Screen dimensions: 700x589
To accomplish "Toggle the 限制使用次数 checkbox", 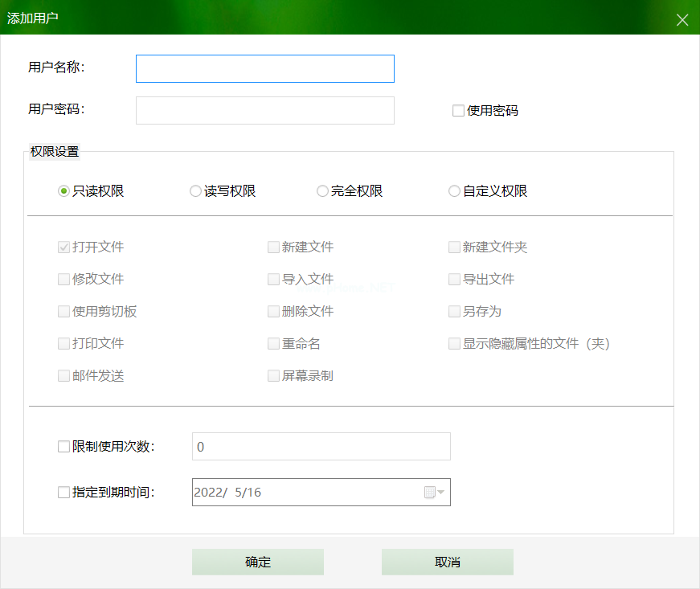I will point(64,447).
